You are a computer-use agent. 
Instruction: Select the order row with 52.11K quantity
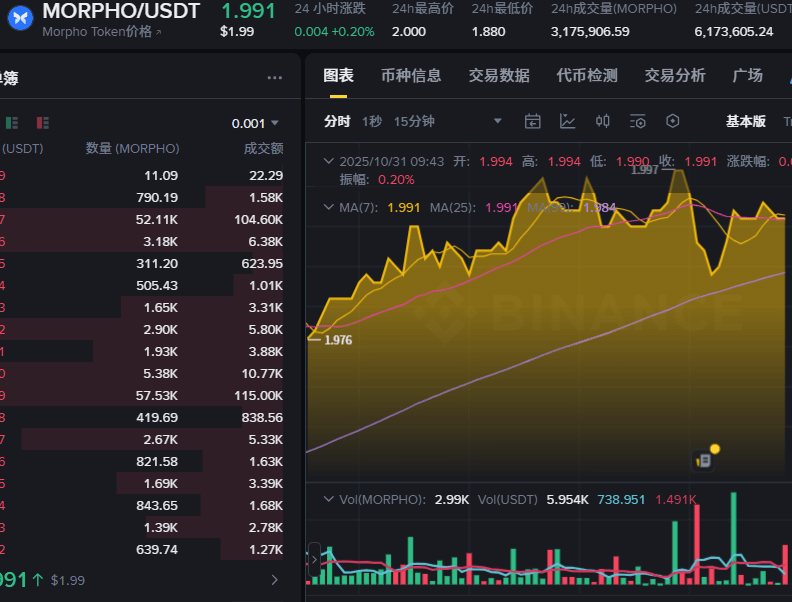141,219
